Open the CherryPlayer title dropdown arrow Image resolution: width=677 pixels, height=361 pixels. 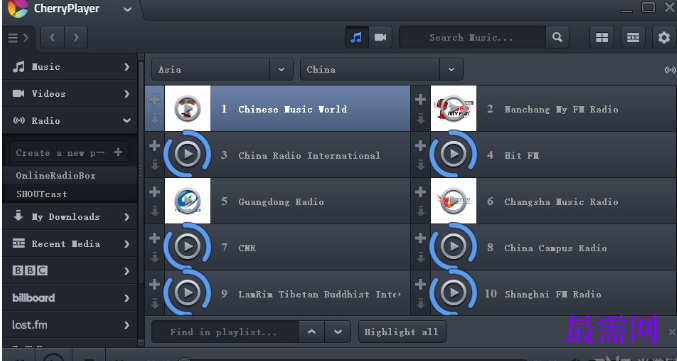point(127,9)
